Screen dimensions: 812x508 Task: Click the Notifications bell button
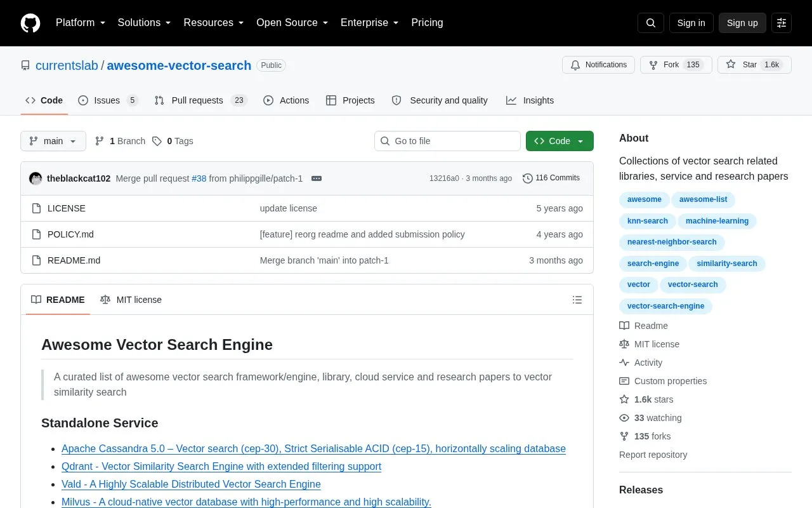pyautogui.click(x=598, y=65)
